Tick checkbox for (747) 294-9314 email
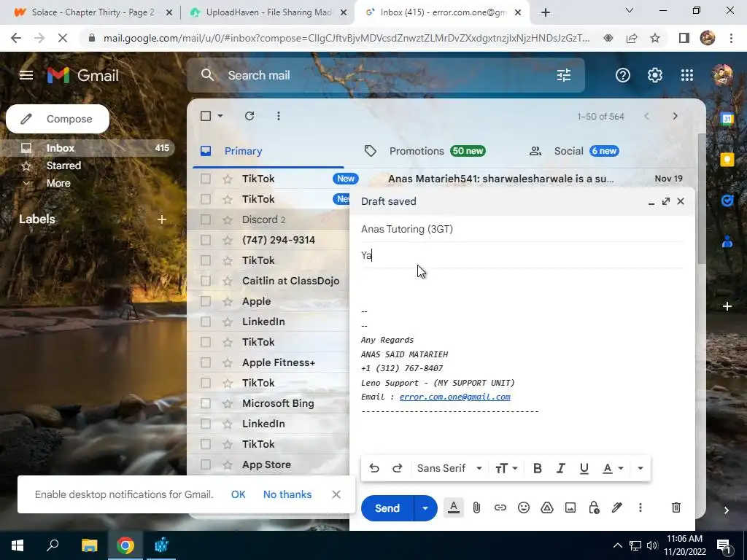Viewport: 747px width, 560px height. click(205, 240)
